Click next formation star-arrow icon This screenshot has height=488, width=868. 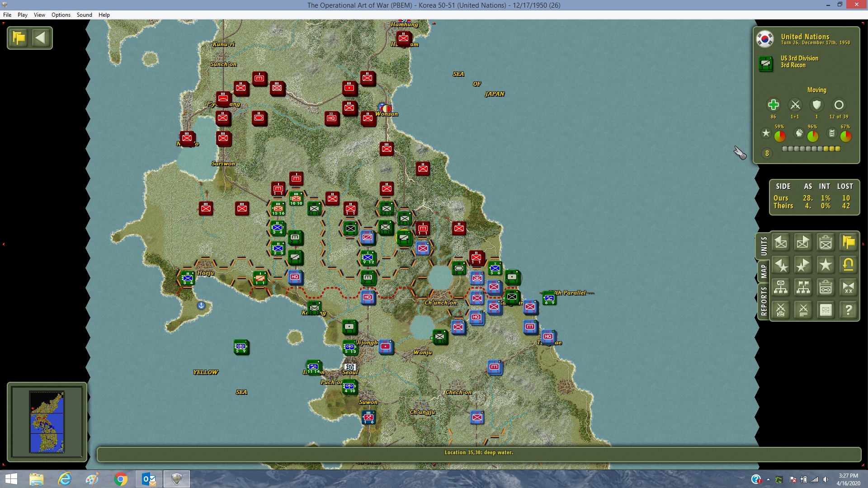(x=803, y=265)
